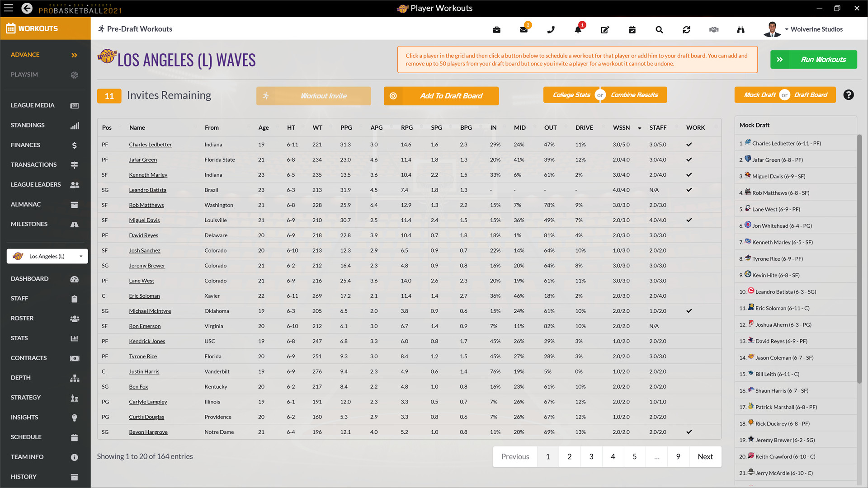Toggle the workout checkmark for Charles Ledbetter

689,144
